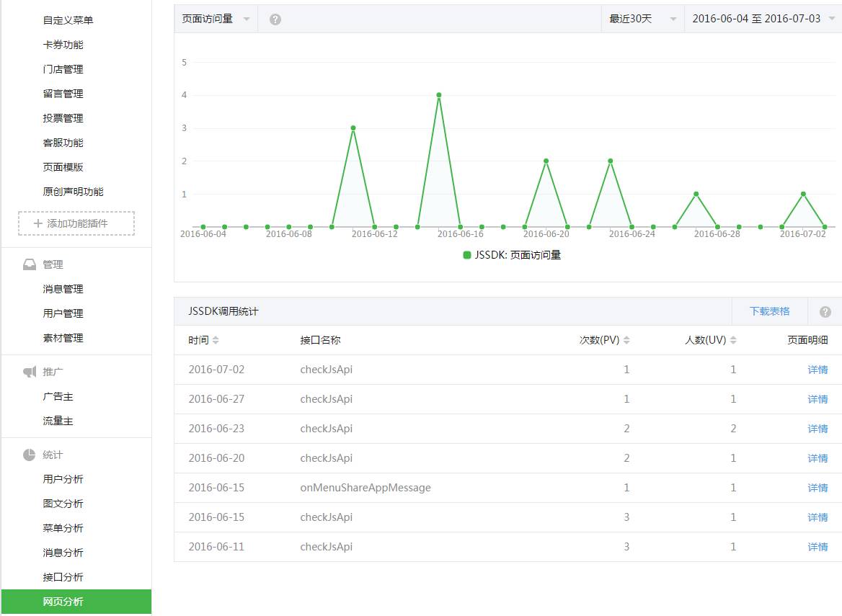Image resolution: width=842 pixels, height=616 pixels.
Task: View 详情 for the 2016-07-02 checkJsApi row
Action: coord(817,370)
